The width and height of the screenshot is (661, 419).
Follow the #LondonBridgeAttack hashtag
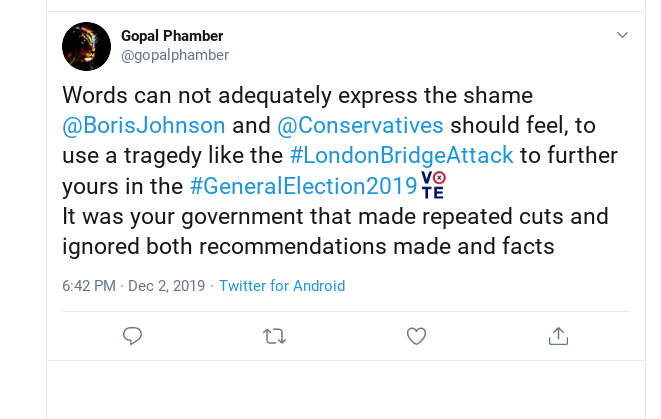(x=401, y=156)
